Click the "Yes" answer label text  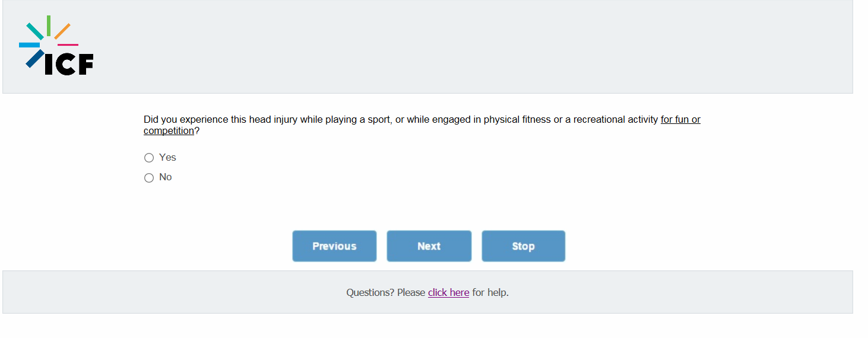click(167, 158)
